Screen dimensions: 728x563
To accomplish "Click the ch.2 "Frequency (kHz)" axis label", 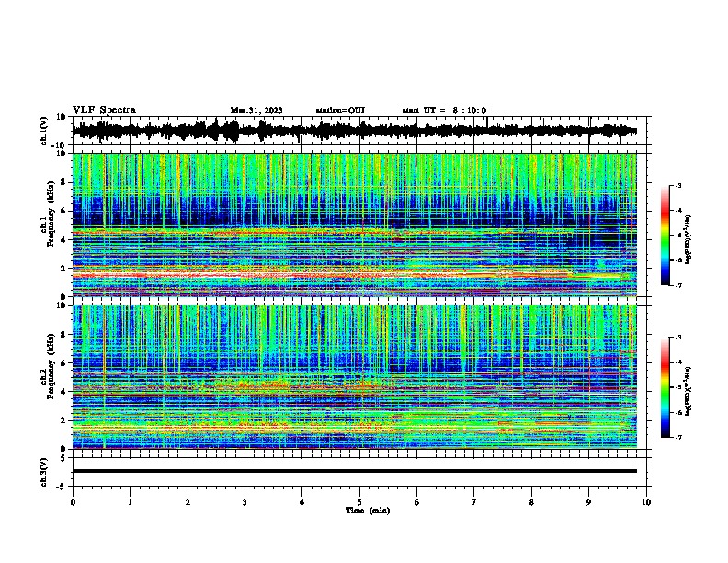I will (x=51, y=366).
